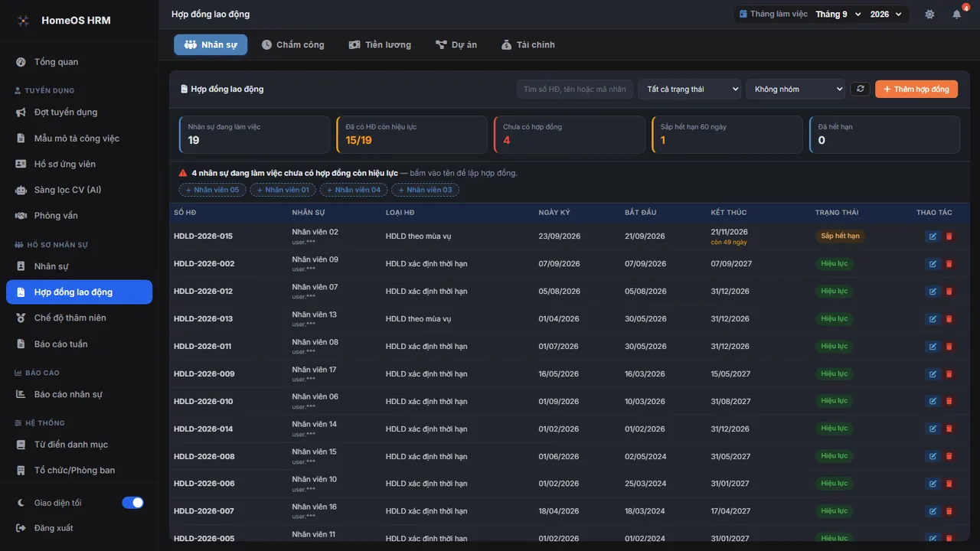Toggle the Giao diện tối switch
This screenshot has width=980, height=551.
coord(132,503)
